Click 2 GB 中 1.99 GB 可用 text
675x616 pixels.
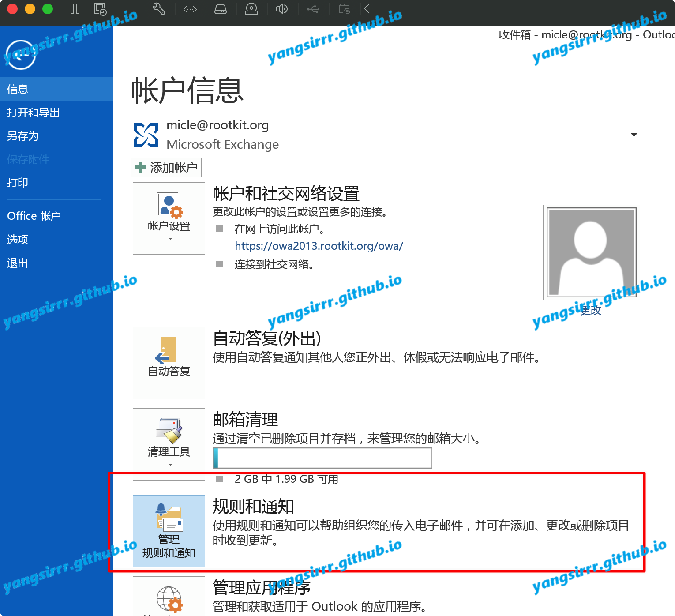[x=287, y=479]
